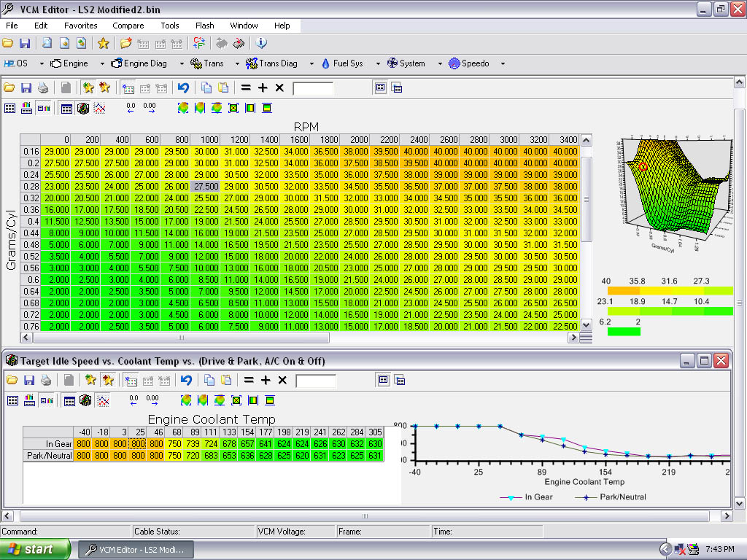
Task: Click the Save icon in the main toolbar
Action: point(25,44)
